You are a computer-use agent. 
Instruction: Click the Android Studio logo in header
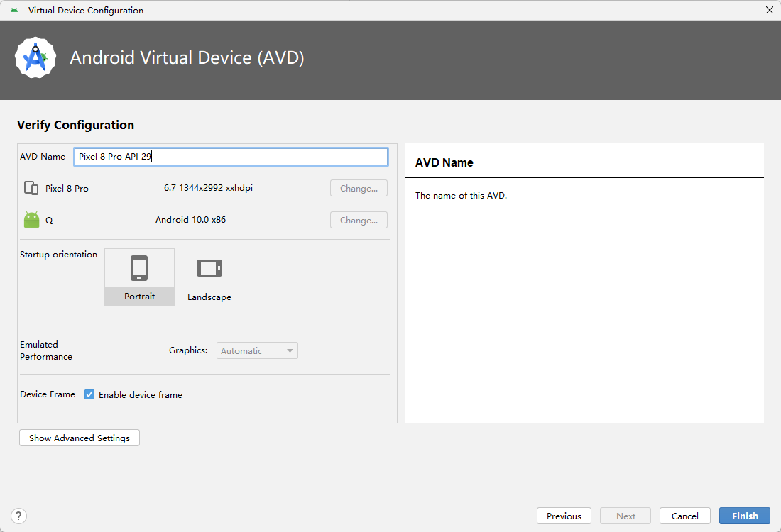tap(35, 57)
